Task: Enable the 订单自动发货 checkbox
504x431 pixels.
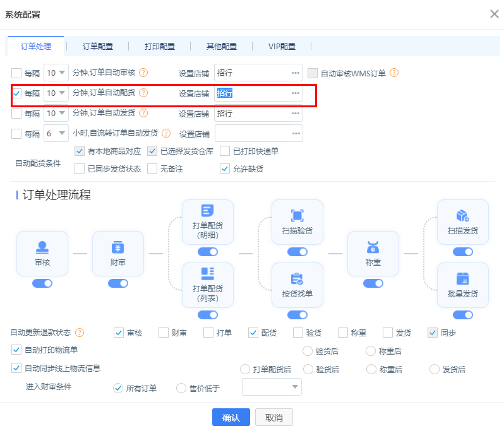Action: [x=16, y=114]
